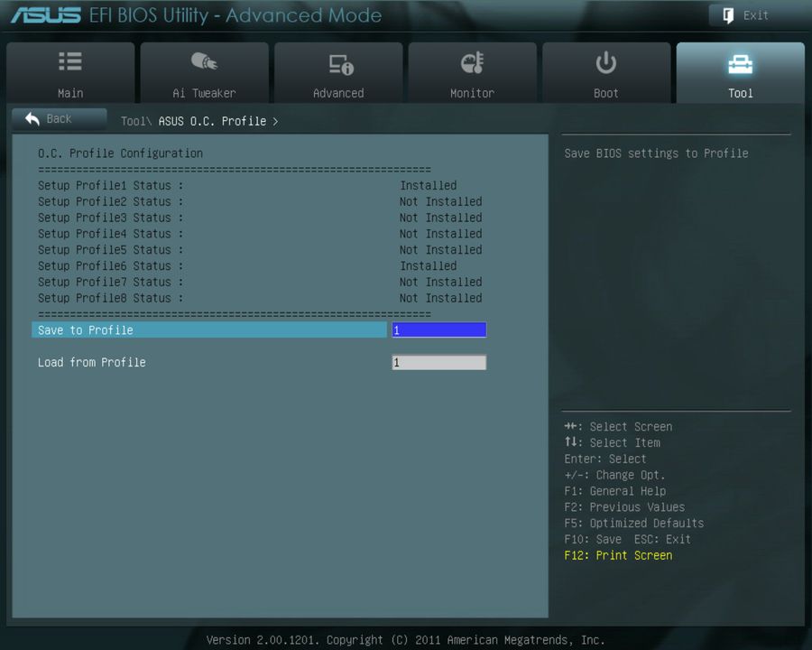Viewport: 812px width, 650px height.
Task: Click the Exit label
Action: (754, 14)
